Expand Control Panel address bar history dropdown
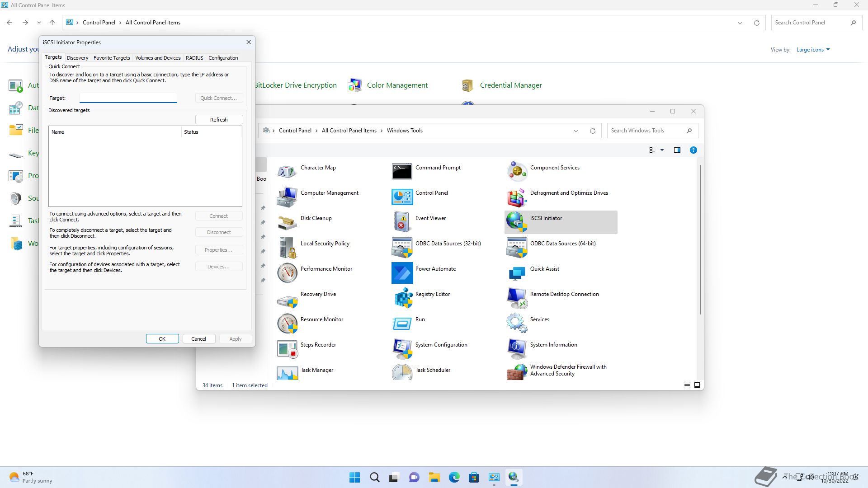The width and height of the screenshot is (868, 488). [740, 23]
